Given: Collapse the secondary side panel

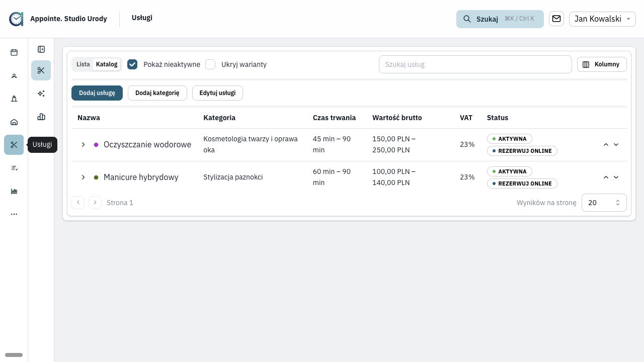Looking at the screenshot, I should point(41,49).
